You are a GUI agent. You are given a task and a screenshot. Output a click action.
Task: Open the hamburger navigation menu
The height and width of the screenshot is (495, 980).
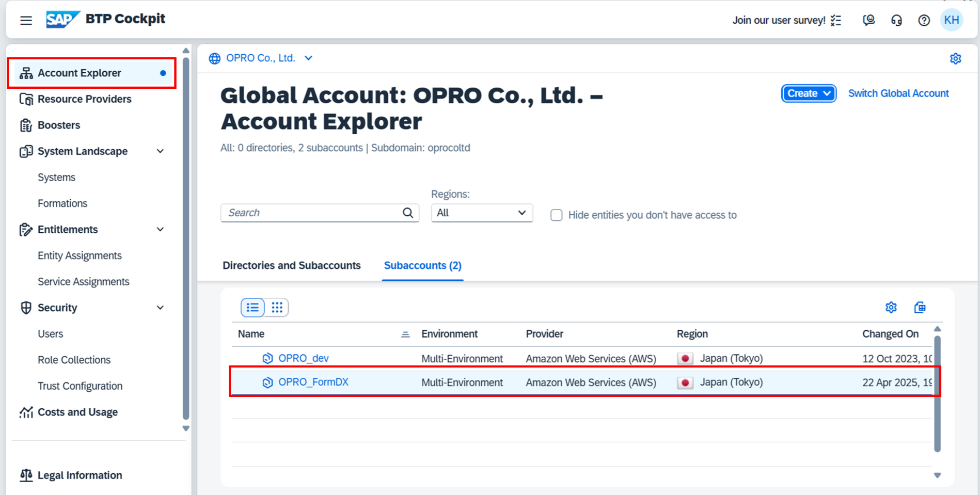[26, 20]
